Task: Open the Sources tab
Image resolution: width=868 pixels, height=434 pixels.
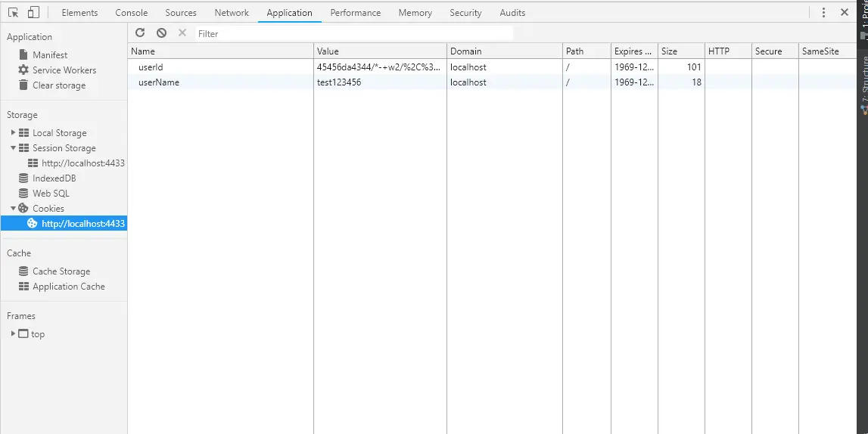Action: point(180,12)
